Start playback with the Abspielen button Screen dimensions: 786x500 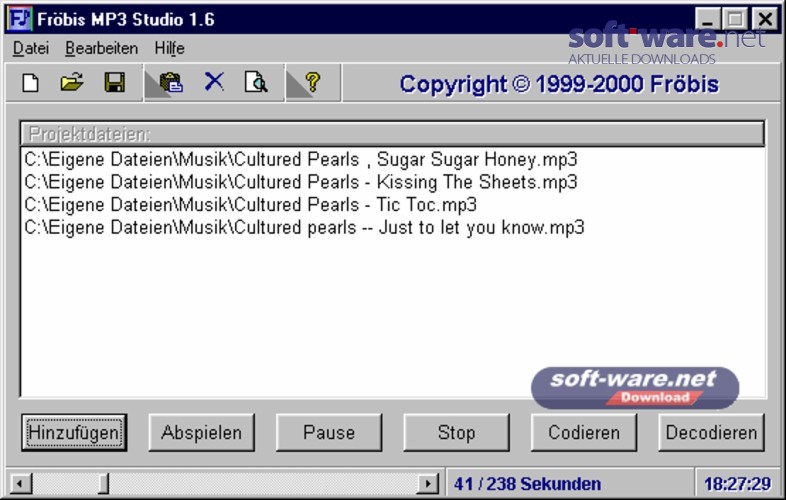(202, 433)
